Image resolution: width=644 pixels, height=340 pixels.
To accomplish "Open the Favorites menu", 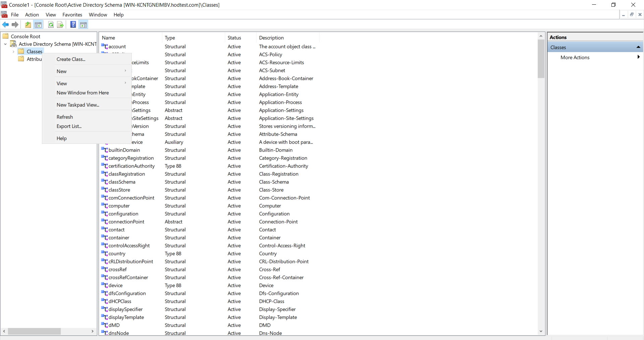I will pyautogui.click(x=72, y=15).
